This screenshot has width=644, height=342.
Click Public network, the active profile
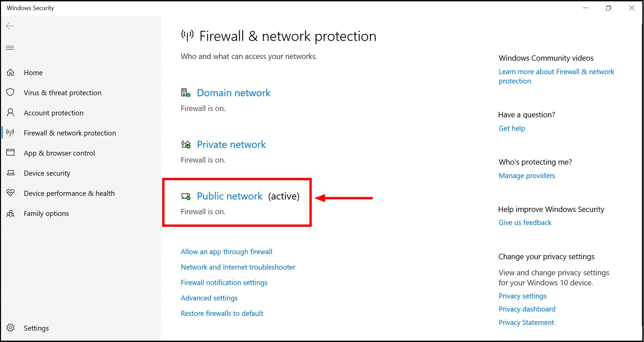[229, 196]
